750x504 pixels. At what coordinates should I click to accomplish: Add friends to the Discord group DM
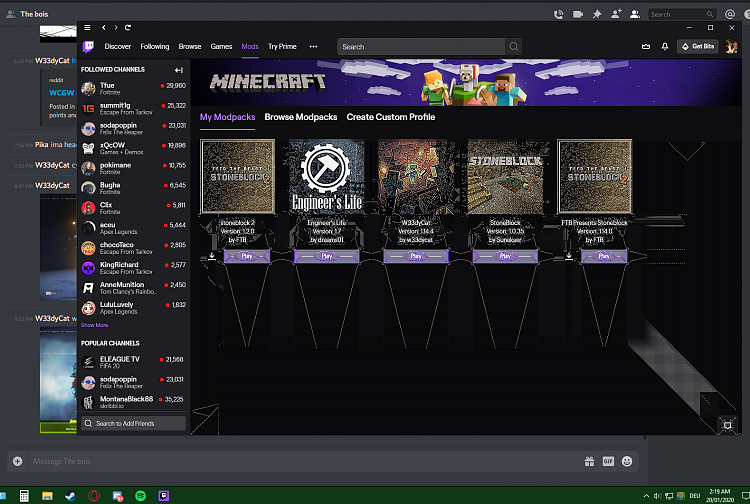tap(616, 14)
